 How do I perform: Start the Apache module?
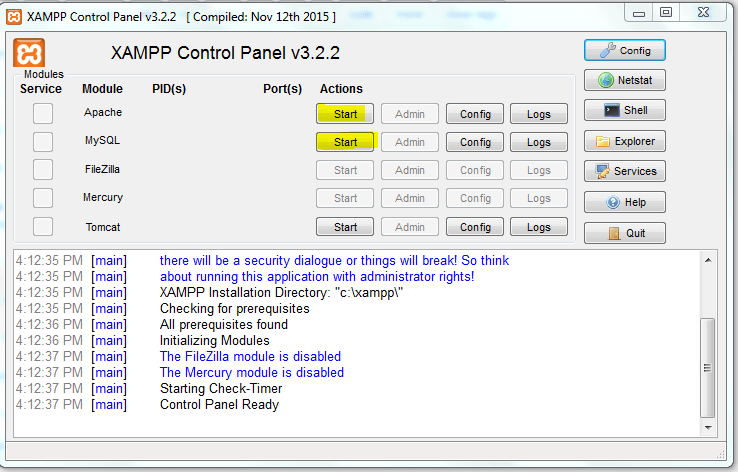coord(345,114)
